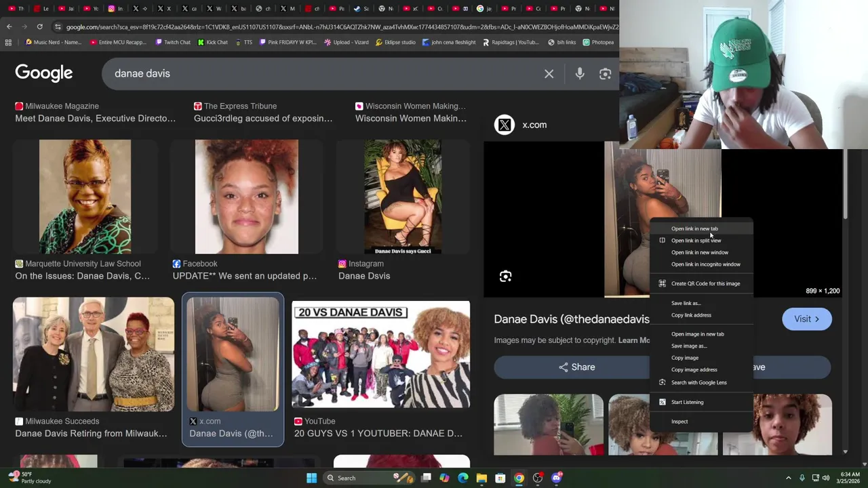868x488 pixels.
Task: Click the Chrome icon in the taskbar
Action: click(519, 478)
